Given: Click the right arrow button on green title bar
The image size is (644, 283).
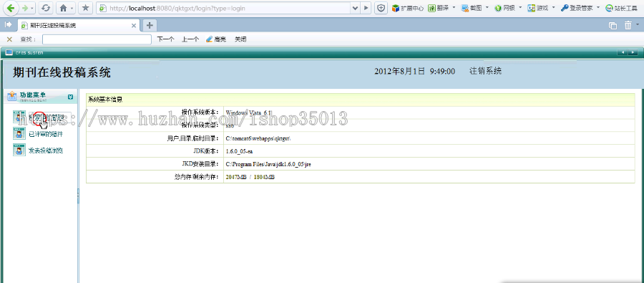Looking at the screenshot, I should tap(633, 52).
